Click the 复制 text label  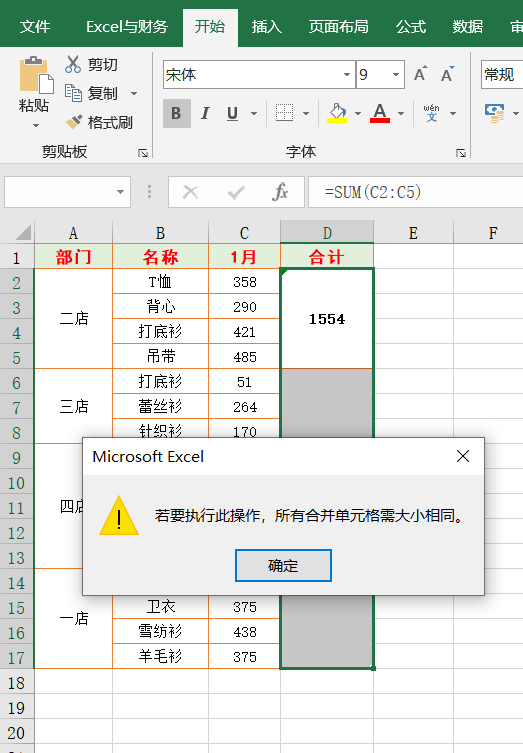coord(103,93)
